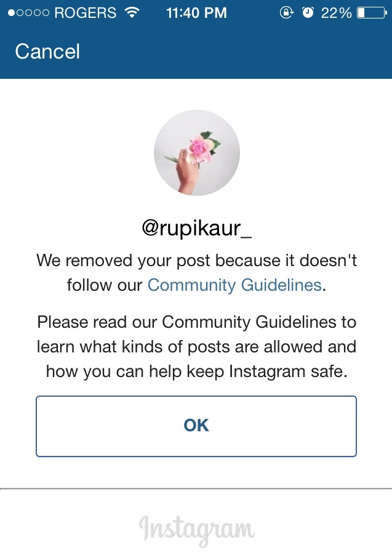The image size is (392, 560).
Task: Click the rotation lock icon
Action: [286, 12]
